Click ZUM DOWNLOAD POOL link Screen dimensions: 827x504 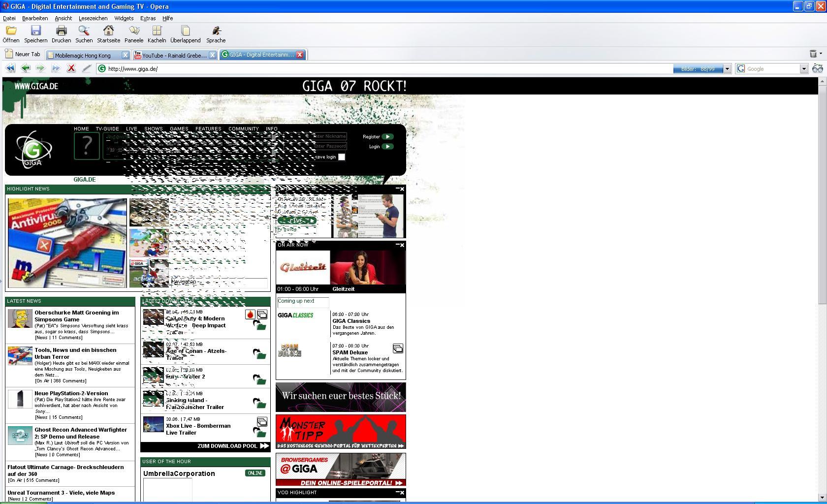pyautogui.click(x=233, y=446)
